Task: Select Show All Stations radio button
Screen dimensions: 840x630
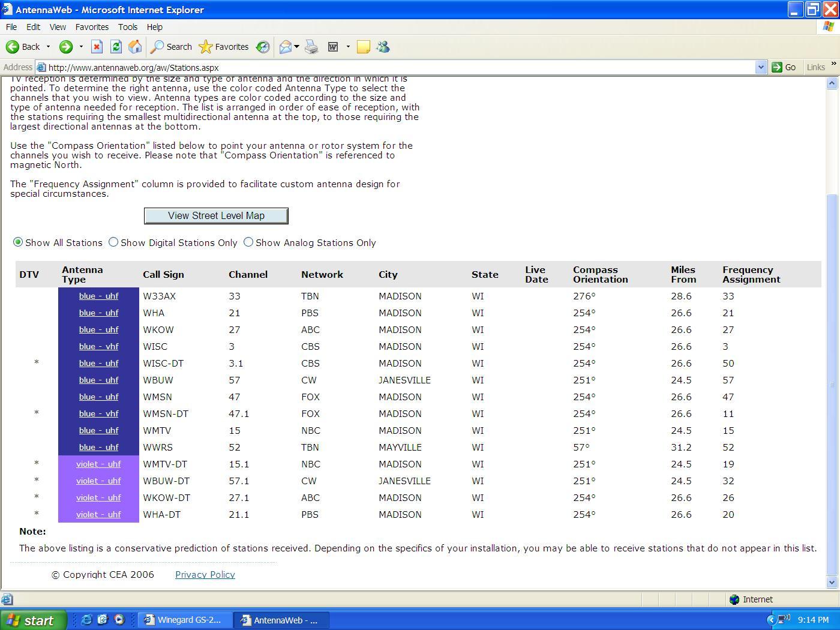Action: coord(18,242)
